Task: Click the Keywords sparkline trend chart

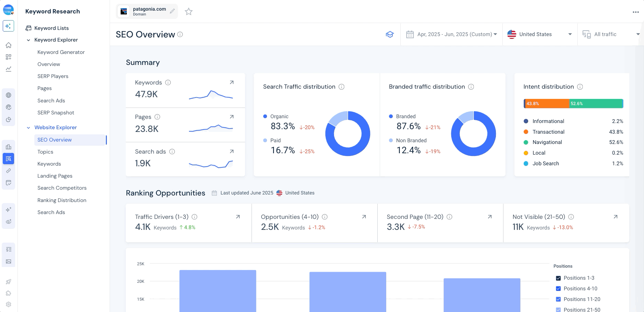Action: [211, 94]
